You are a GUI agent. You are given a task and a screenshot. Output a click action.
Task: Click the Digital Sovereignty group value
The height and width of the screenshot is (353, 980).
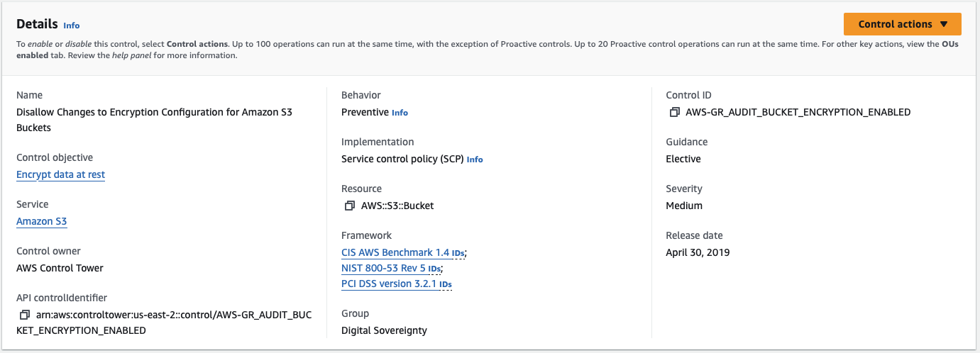pos(384,330)
